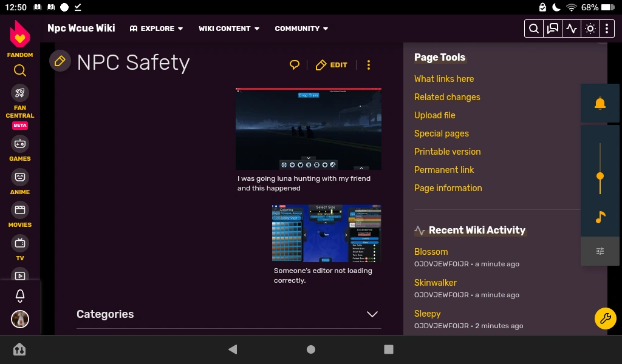The image size is (622, 364).
Task: Adjust the media volume slider knob
Action: coord(600,177)
